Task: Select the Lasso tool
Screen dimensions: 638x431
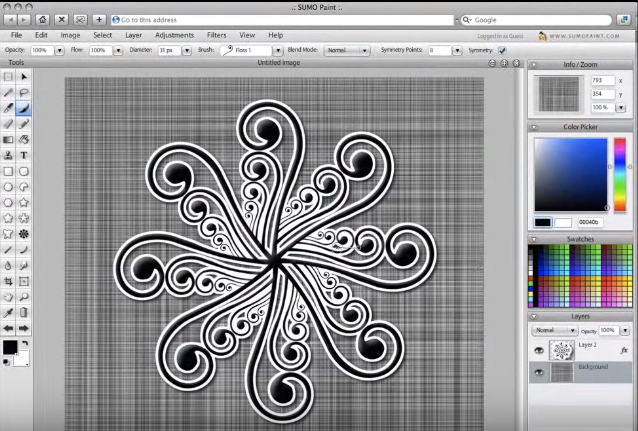Action: (x=24, y=92)
